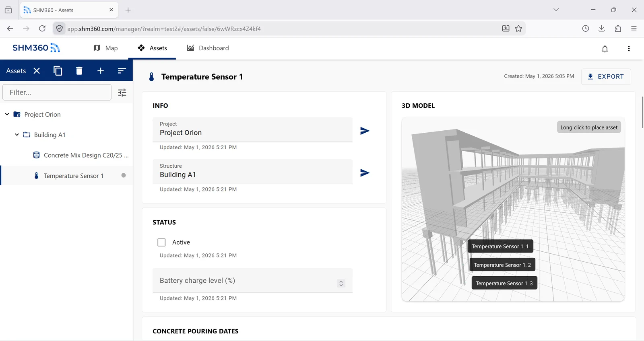This screenshot has height=341, width=644.
Task: Go to the Building A1 structure via arrow
Action: coord(365,173)
